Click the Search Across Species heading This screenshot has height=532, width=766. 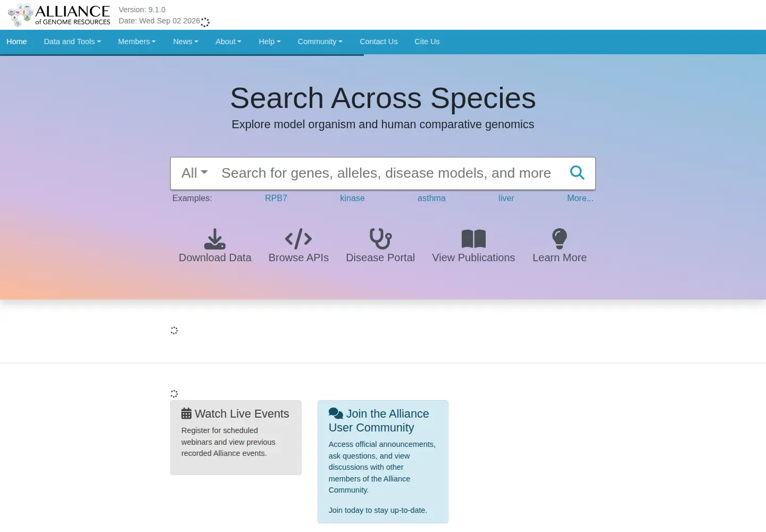point(383,98)
